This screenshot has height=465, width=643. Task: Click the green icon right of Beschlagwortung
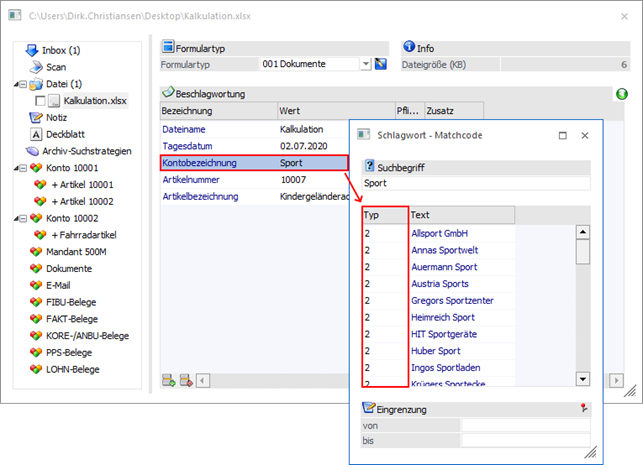[621, 94]
